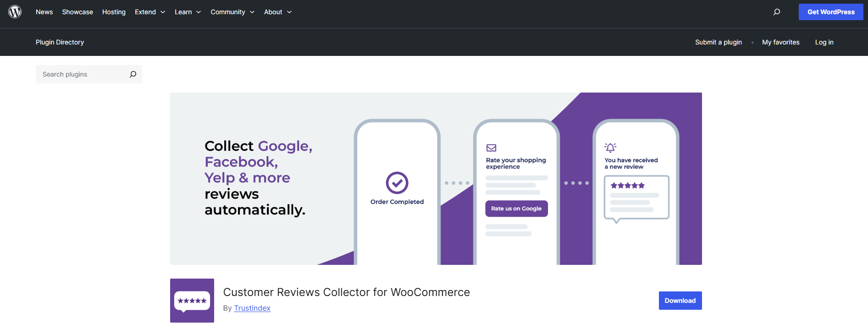868x329 pixels.
Task: Click the purple five-star plugin icon
Action: [x=192, y=301]
